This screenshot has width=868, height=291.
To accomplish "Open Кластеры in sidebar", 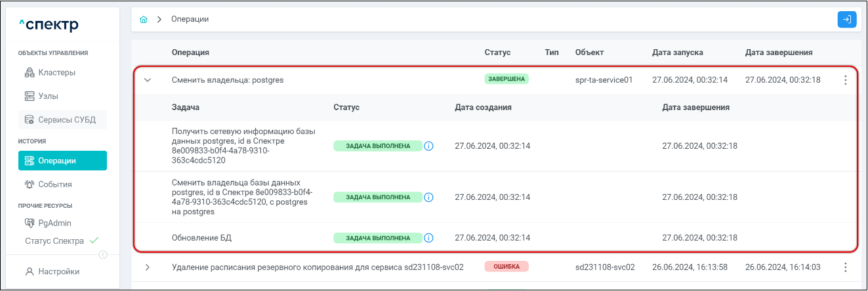I will coord(56,72).
